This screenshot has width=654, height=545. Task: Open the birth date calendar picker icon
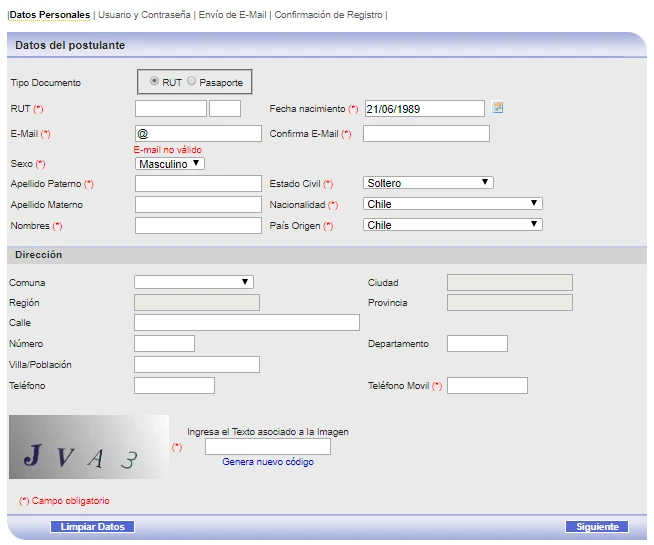tap(498, 108)
